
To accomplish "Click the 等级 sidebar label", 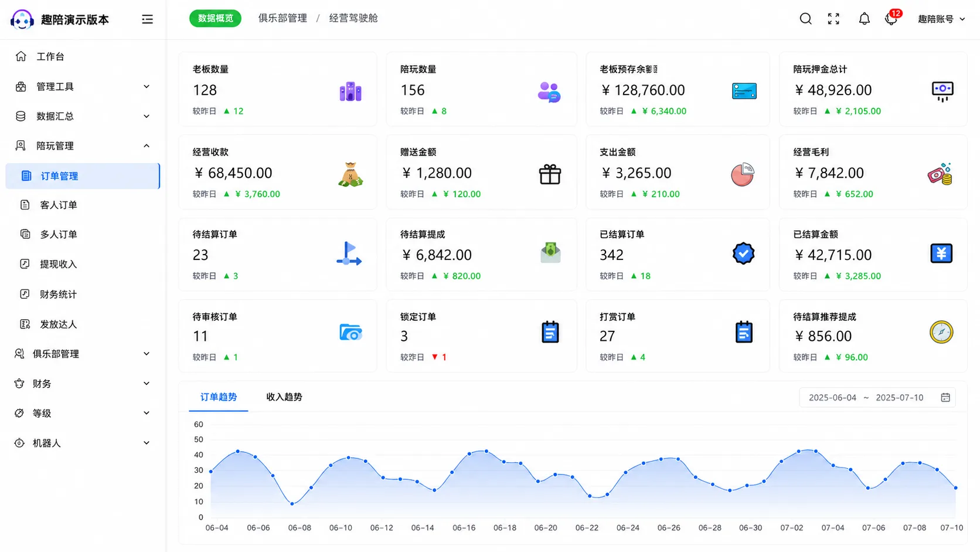I will pos(42,414).
